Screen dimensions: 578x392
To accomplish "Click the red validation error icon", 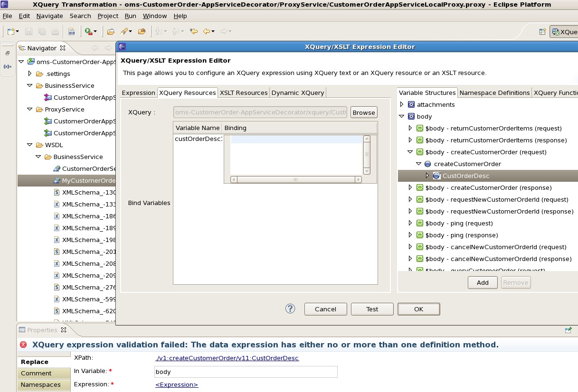I will pos(23,345).
